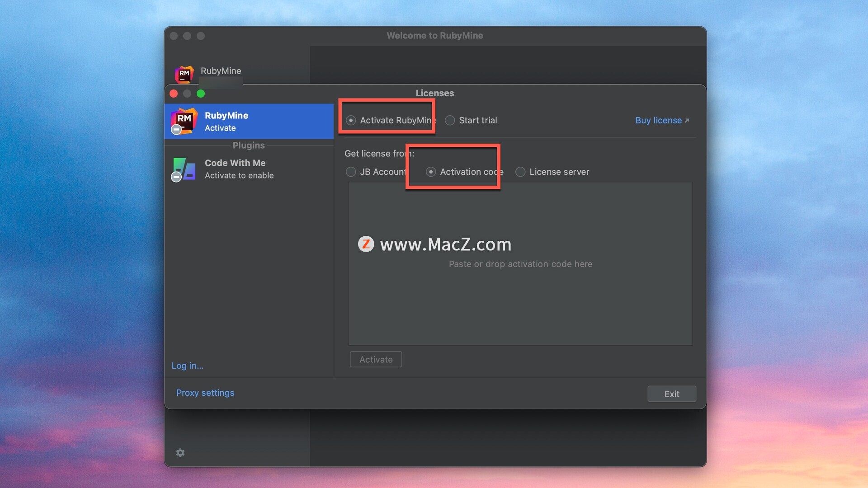The width and height of the screenshot is (868, 488).
Task: Click the settings gear in Welcome window
Action: [180, 453]
